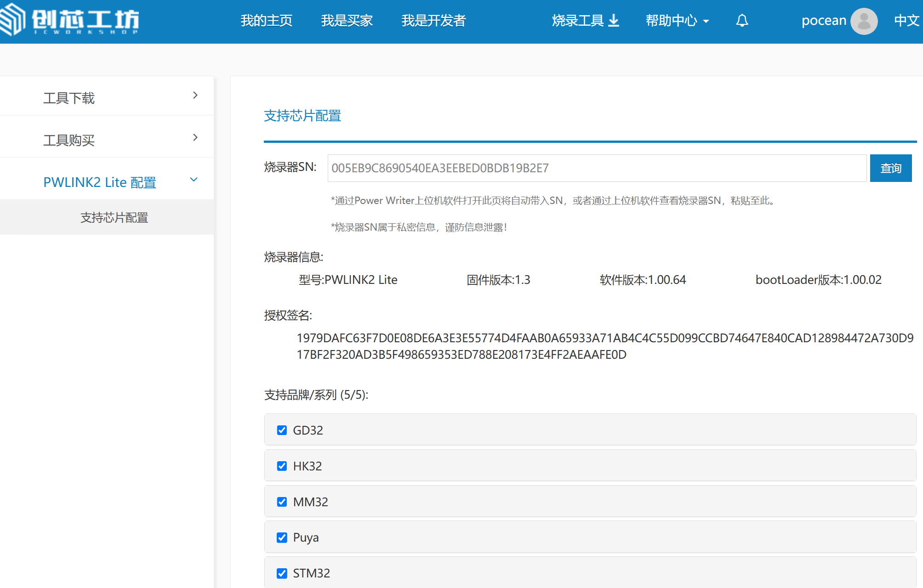Screen dimensions: 923x588
Task: Click the pocean username
Action: [824, 21]
